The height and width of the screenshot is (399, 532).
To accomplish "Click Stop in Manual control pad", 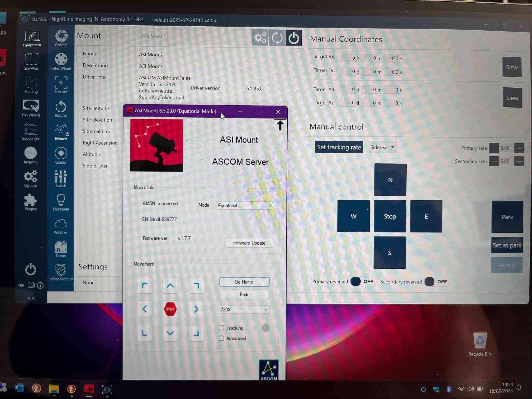I will 390,216.
